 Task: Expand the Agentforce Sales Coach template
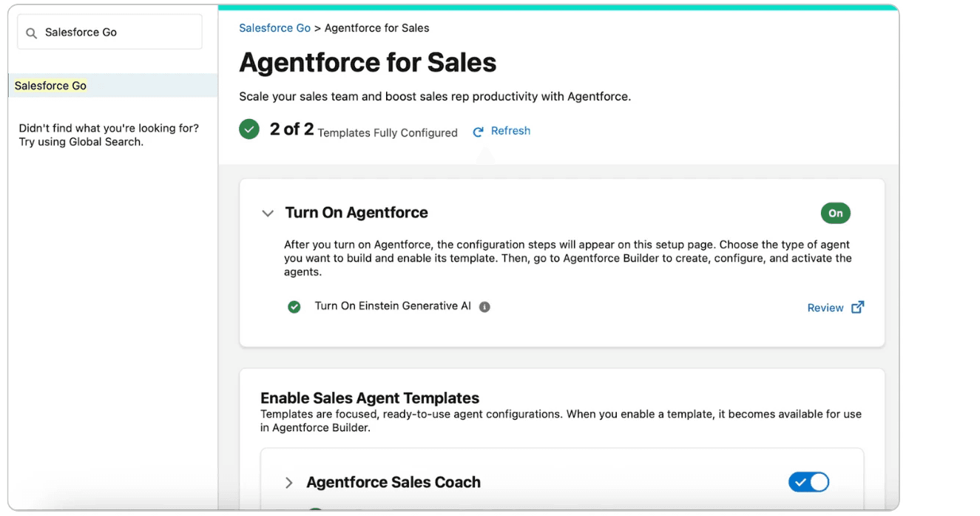coord(289,483)
